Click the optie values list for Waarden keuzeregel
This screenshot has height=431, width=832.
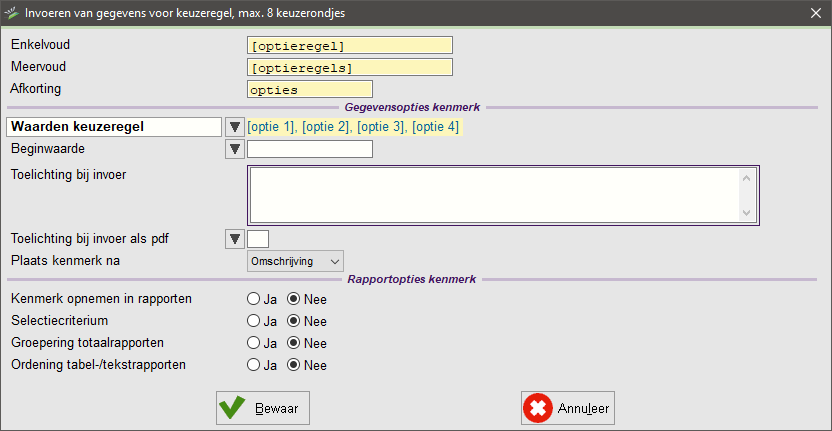pos(353,127)
